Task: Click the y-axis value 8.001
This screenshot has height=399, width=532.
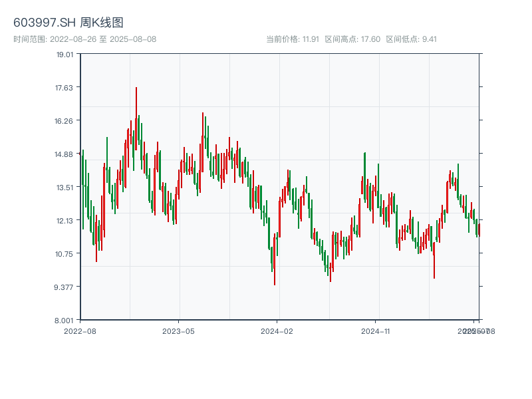Action: (x=64, y=321)
